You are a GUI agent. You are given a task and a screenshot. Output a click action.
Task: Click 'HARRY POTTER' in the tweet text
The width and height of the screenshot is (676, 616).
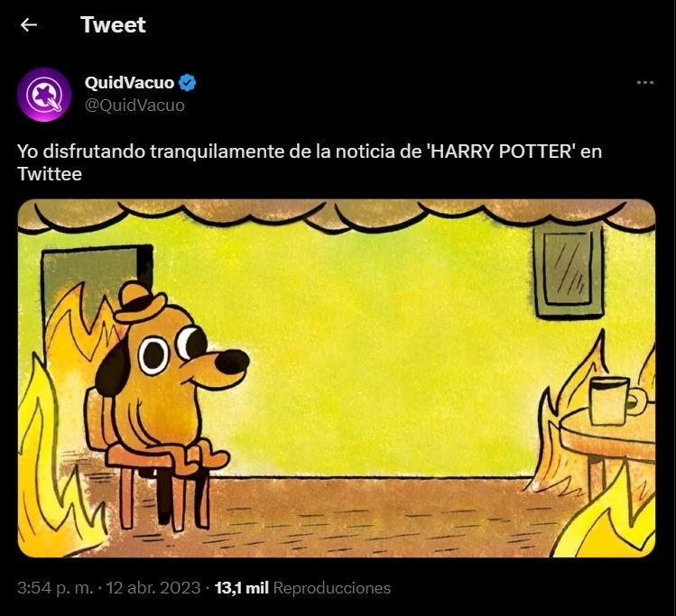pyautogui.click(x=500, y=152)
